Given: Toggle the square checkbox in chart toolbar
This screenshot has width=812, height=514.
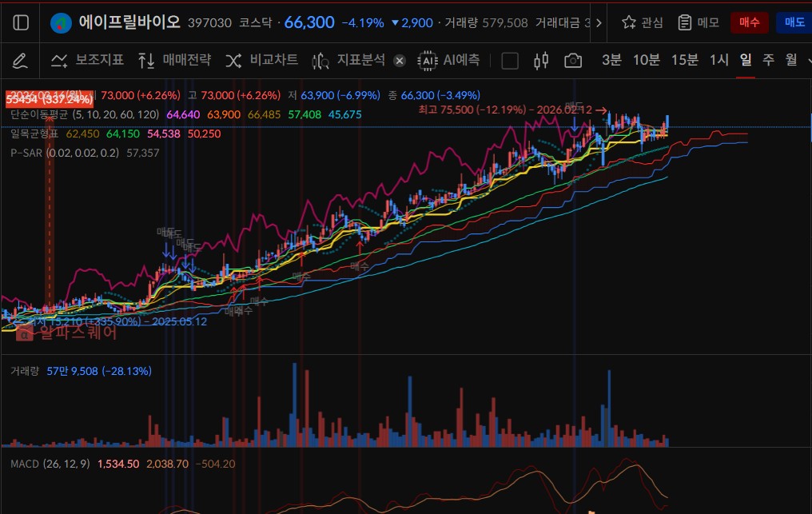Looking at the screenshot, I should click(510, 60).
